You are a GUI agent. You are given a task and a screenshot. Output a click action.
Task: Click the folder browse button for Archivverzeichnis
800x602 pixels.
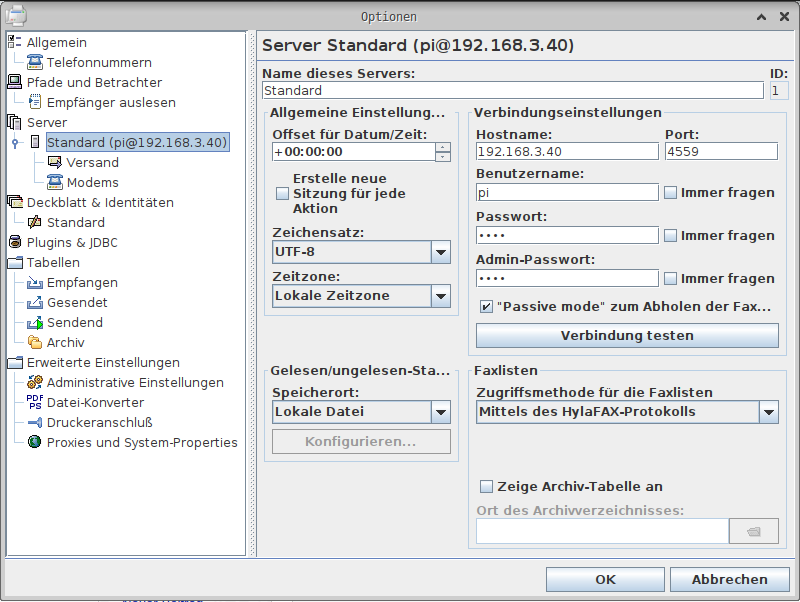[754, 531]
